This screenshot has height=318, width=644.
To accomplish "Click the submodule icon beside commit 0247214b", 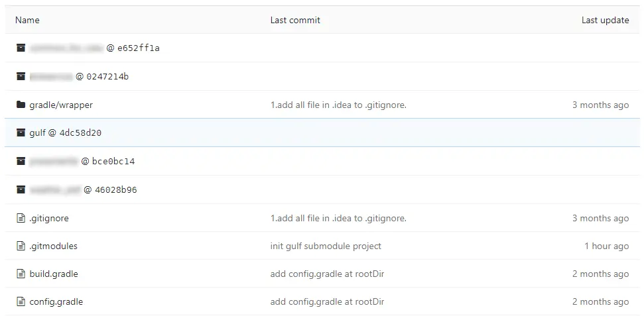I will [21, 76].
